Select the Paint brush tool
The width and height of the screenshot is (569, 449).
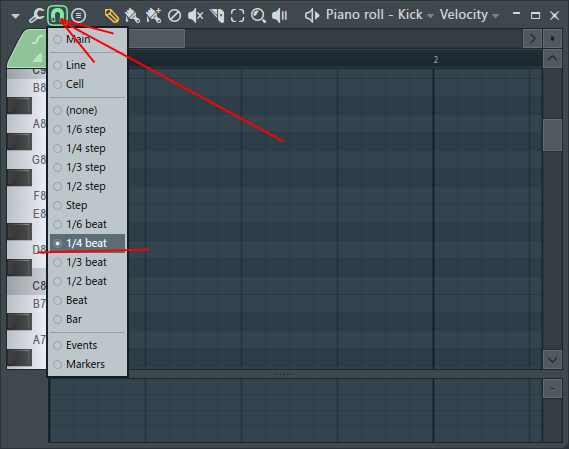[x=132, y=16]
